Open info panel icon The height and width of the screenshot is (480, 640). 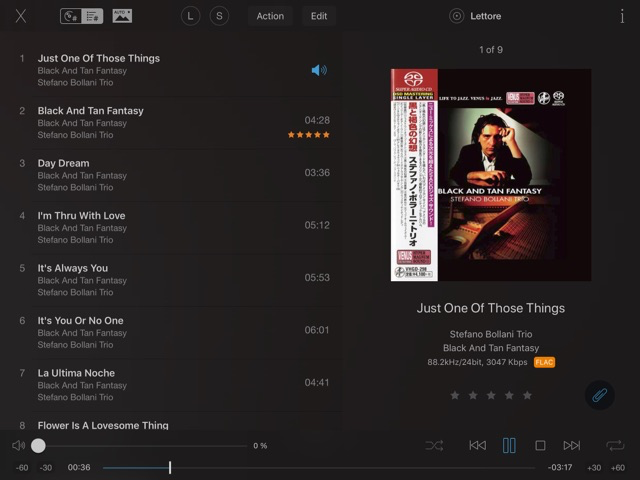click(622, 16)
